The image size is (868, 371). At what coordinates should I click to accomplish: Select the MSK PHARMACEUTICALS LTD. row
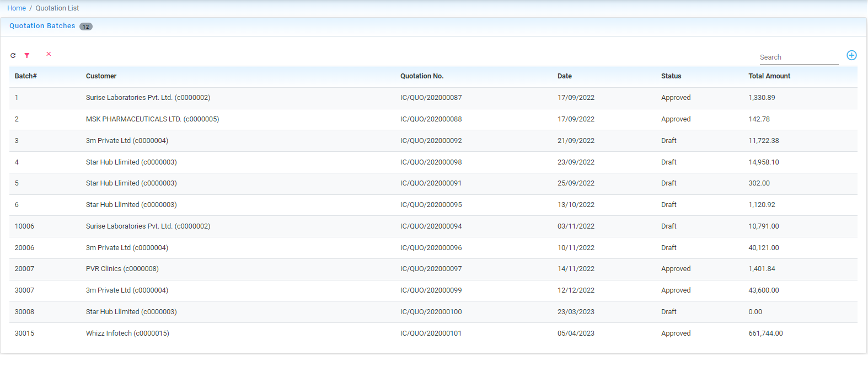click(152, 119)
